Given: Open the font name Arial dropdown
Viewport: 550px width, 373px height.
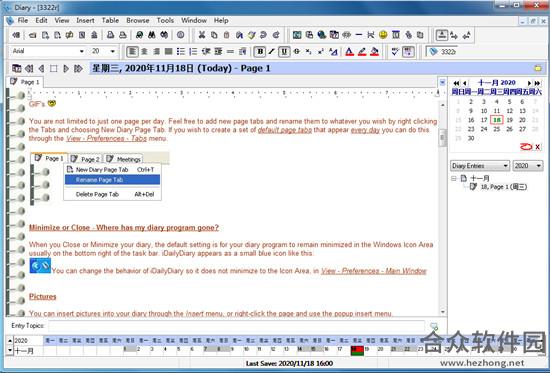Looking at the screenshot, I should pyautogui.click(x=82, y=51).
